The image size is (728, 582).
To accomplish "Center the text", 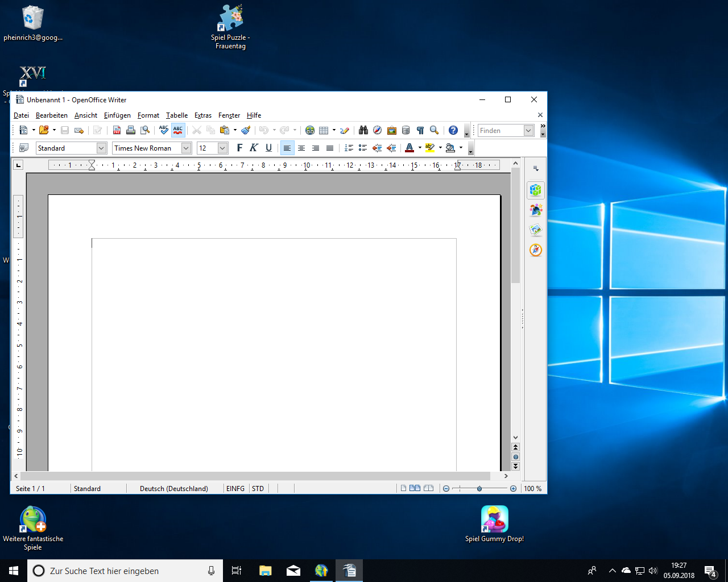I will pos(301,148).
